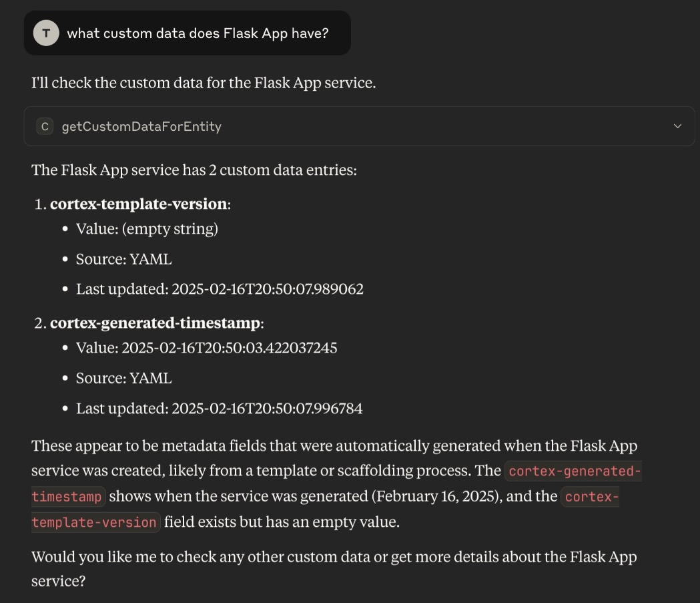
Task: Click the getCustomDataForEntity tool label
Action: pos(141,126)
